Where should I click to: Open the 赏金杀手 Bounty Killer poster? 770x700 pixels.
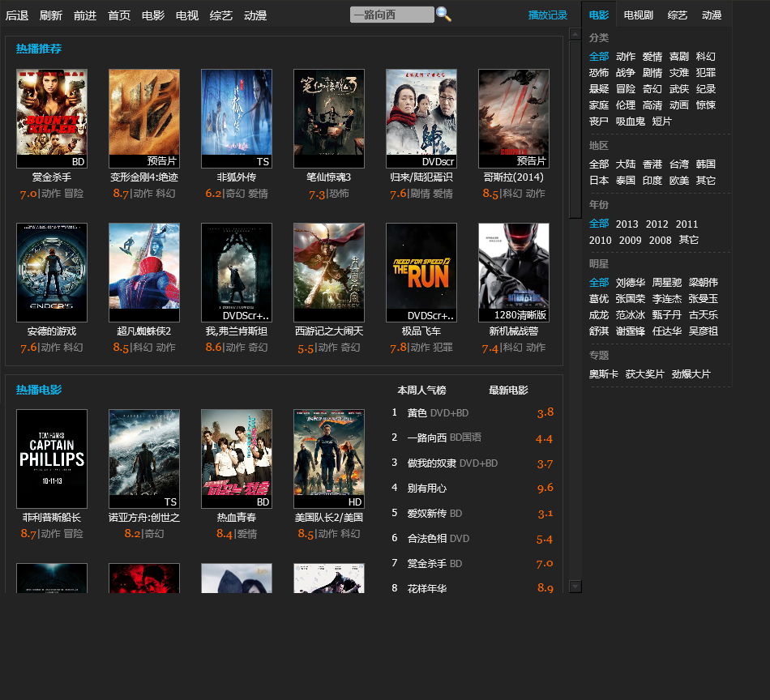(x=52, y=118)
